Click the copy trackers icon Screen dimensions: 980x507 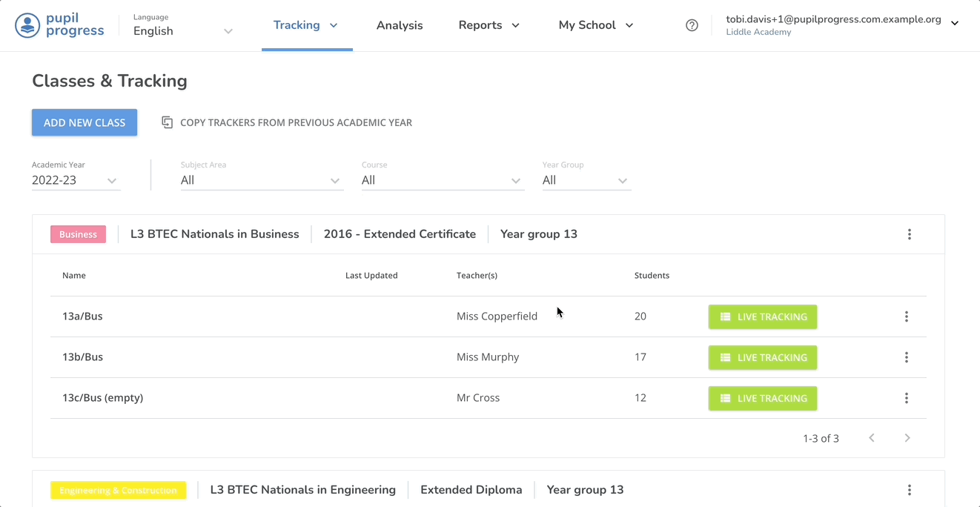point(168,122)
